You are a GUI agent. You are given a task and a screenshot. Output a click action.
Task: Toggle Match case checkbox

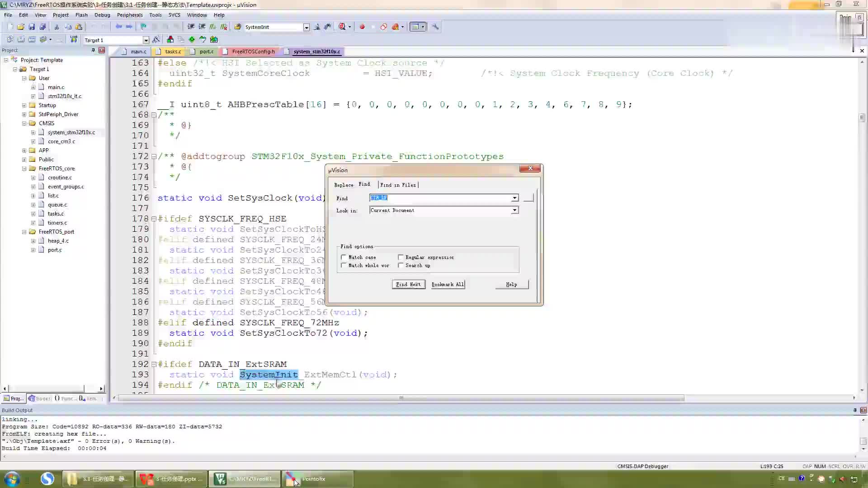tap(344, 257)
